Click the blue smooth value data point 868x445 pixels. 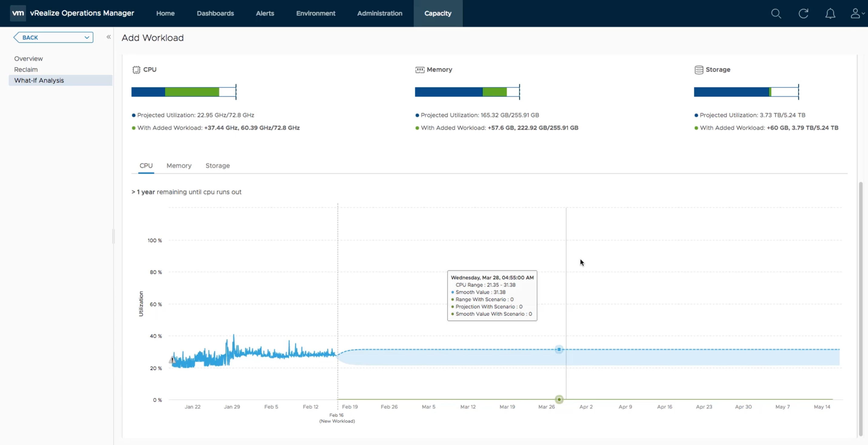(x=559, y=349)
